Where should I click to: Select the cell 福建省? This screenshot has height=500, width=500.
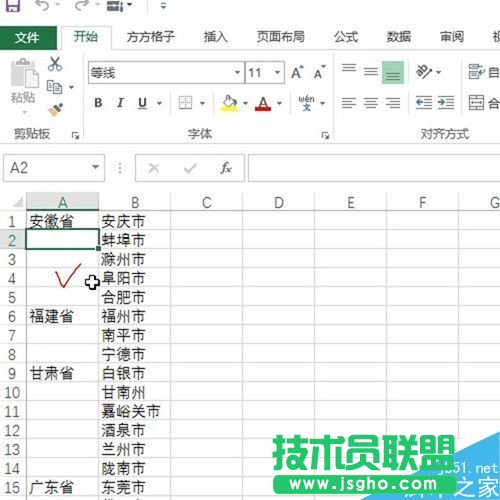tap(62, 317)
